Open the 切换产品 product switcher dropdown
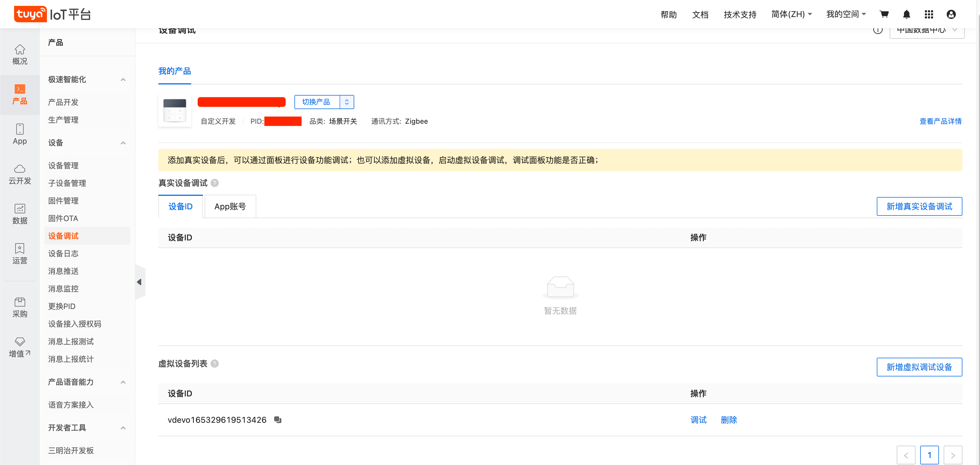The height and width of the screenshot is (465, 980). pyautogui.click(x=316, y=102)
